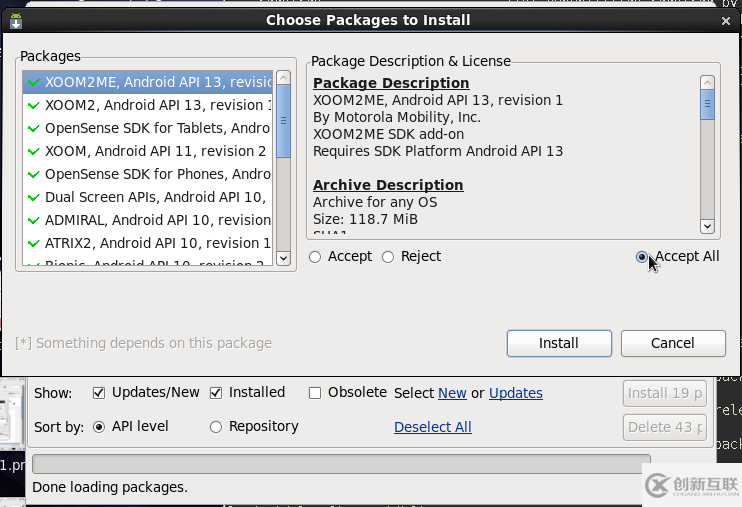
Task: Click green checkmark beside XOOM2ME package
Action: point(34,82)
